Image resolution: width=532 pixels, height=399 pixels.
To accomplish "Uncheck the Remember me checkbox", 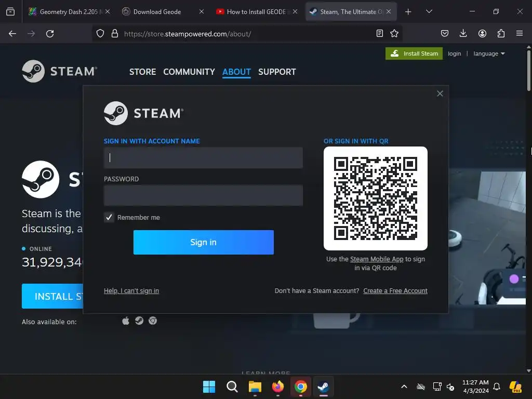I will (x=109, y=218).
